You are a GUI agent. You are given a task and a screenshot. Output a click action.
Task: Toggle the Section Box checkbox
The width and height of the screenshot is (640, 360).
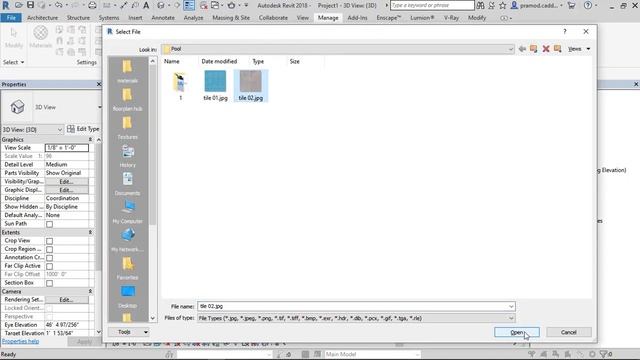point(49,283)
